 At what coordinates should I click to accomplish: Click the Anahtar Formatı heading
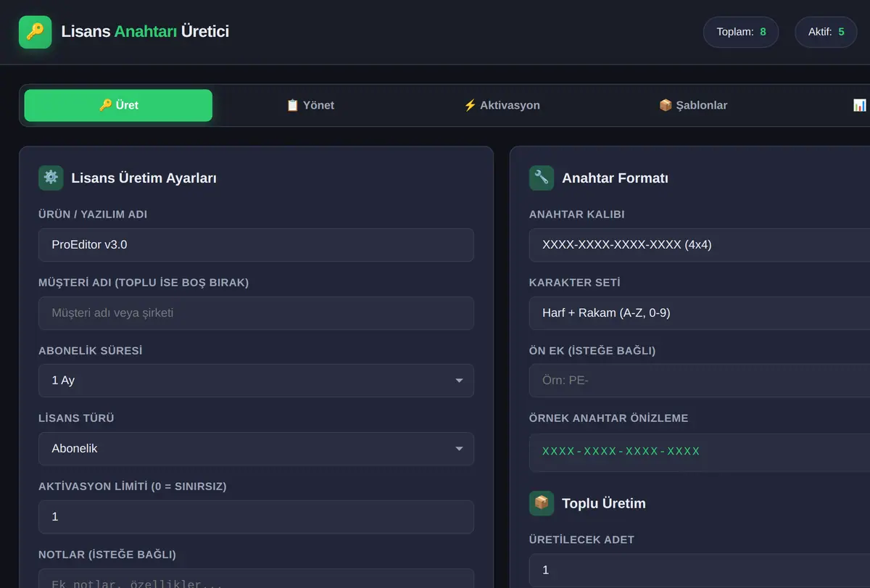pos(615,178)
